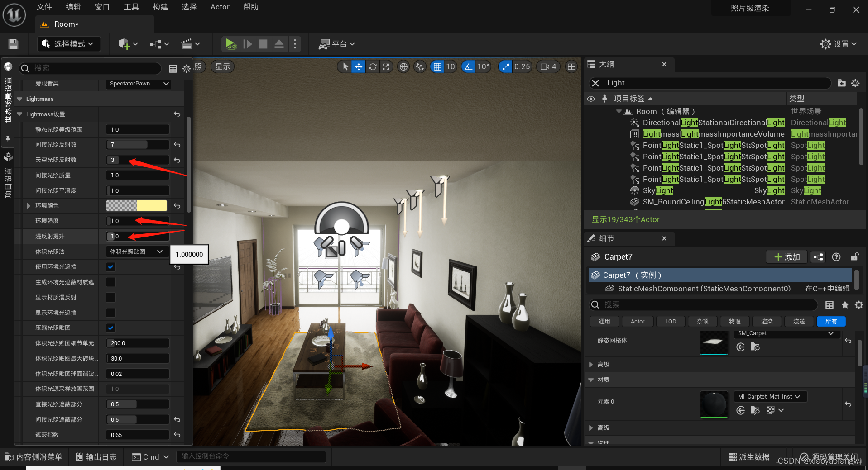Viewport: 868px width, 470px height.
Task: Lock the Carpet7 details panel
Action: [x=854, y=257]
